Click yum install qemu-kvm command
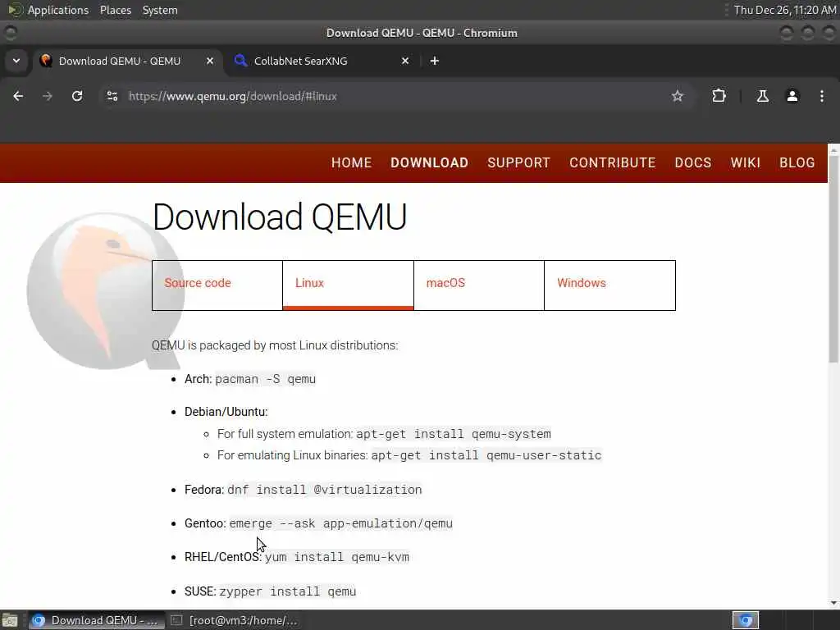 point(337,557)
